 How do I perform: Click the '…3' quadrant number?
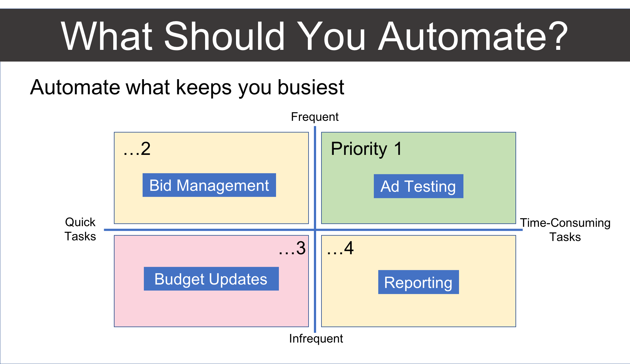pyautogui.click(x=292, y=248)
